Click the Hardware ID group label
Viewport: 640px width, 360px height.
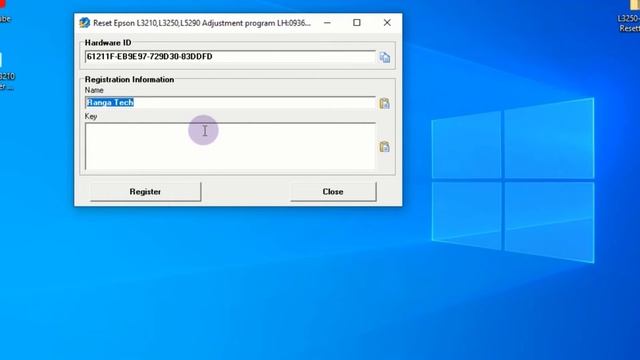[x=108, y=42]
